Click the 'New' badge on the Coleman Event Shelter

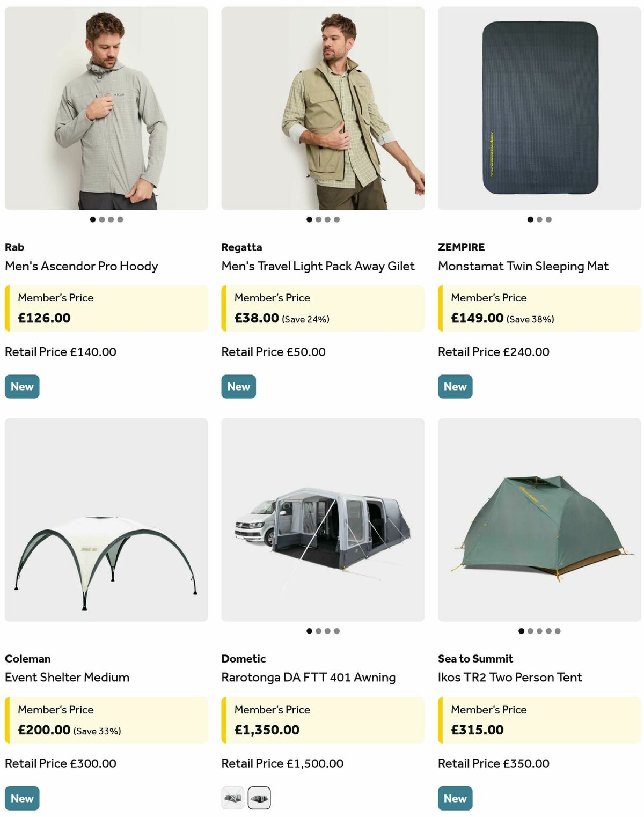point(21,798)
